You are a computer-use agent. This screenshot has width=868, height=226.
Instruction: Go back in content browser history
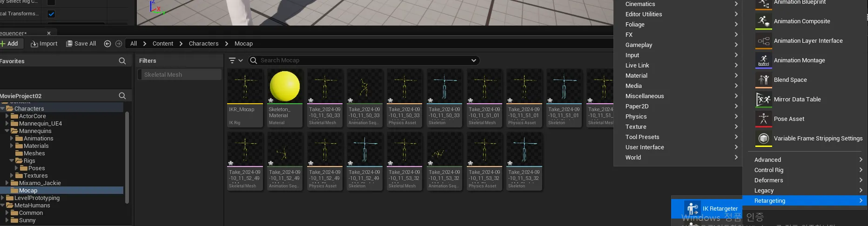click(108, 44)
